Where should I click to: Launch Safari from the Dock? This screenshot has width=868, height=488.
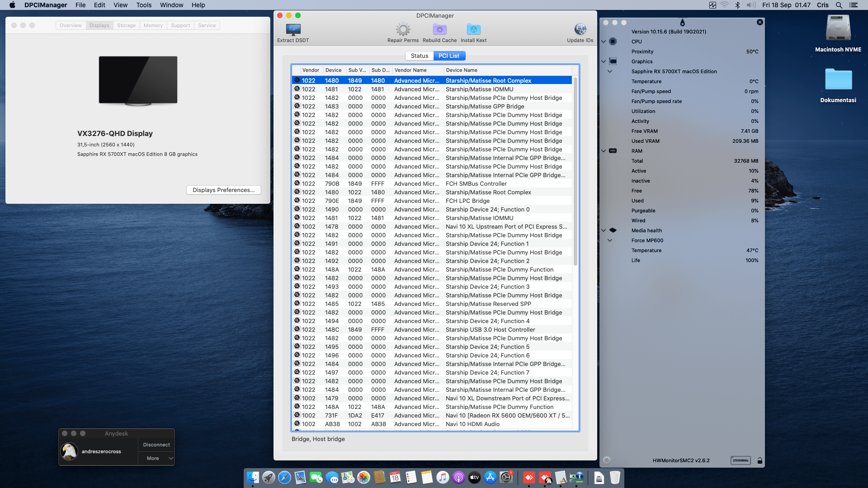(284, 477)
